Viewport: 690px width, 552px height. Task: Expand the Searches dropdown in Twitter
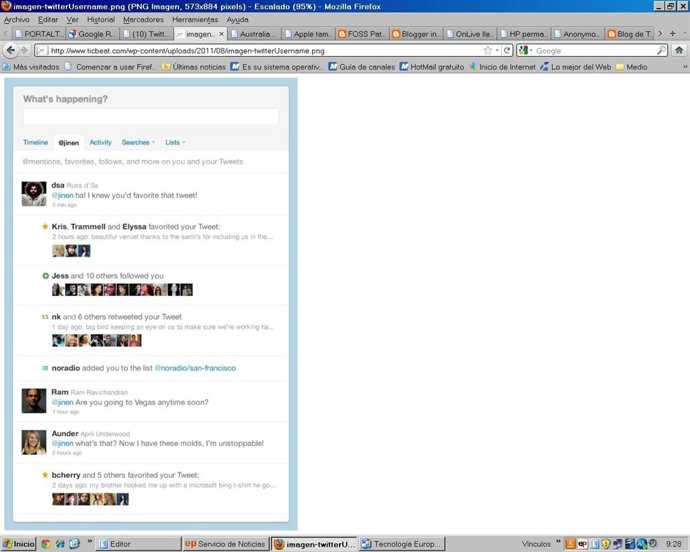click(x=138, y=143)
